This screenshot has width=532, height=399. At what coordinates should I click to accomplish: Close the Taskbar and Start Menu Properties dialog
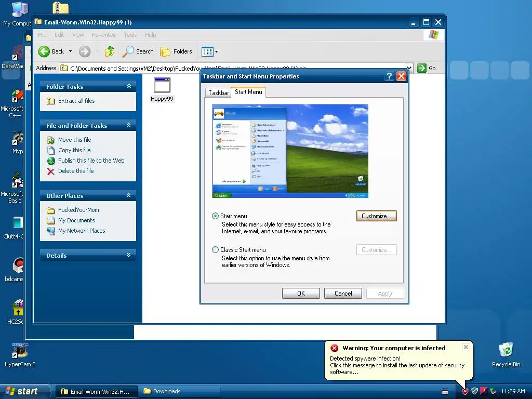[402, 76]
